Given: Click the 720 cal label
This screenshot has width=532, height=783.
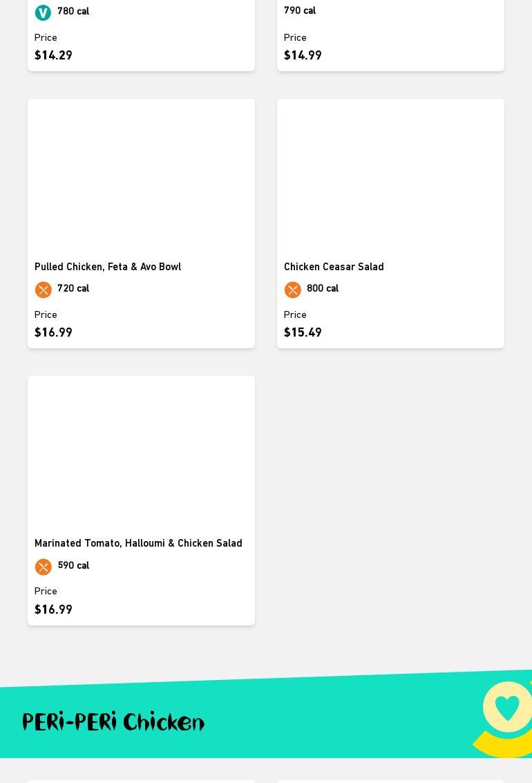Looking at the screenshot, I should [73, 288].
